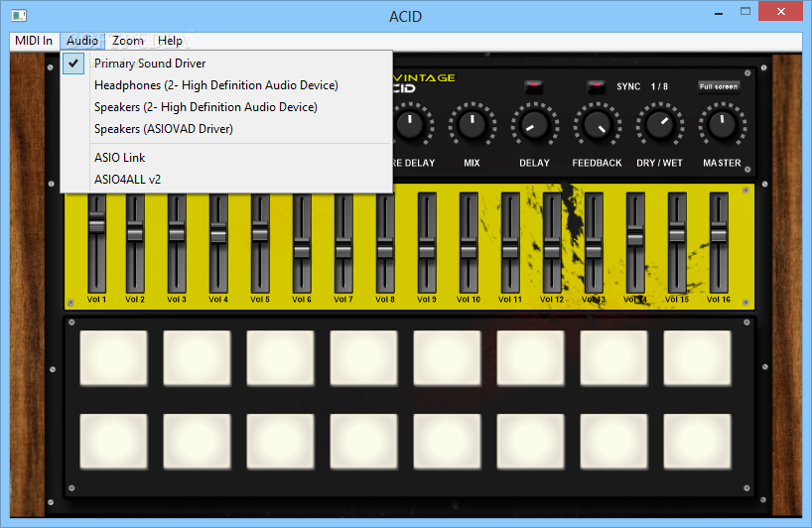The image size is (812, 528).
Task: Trigger the fourth drum pad, bottom row
Action: pyautogui.click(x=364, y=442)
